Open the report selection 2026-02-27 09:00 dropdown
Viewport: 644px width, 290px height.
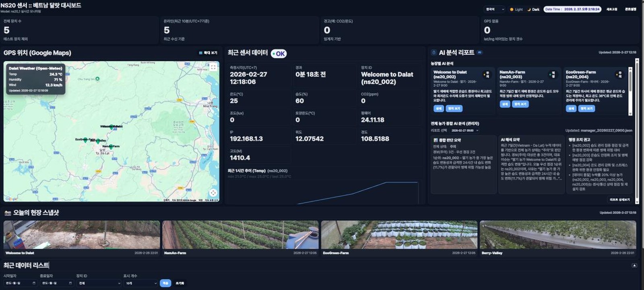pyautogui.click(x=465, y=130)
